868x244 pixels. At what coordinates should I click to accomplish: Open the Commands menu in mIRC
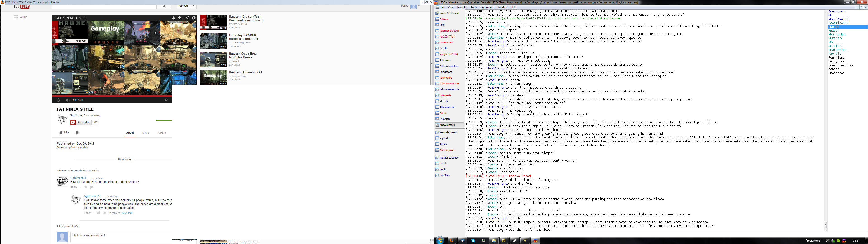[x=487, y=7]
